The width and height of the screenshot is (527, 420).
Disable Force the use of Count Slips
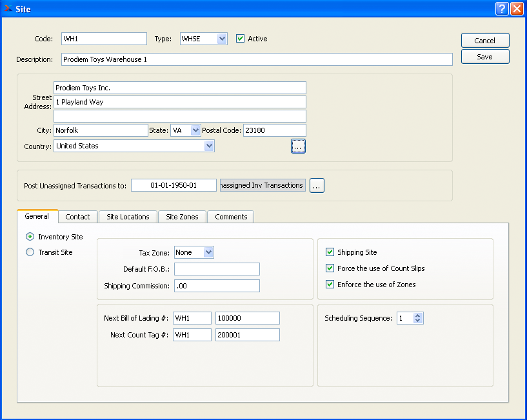(x=330, y=268)
